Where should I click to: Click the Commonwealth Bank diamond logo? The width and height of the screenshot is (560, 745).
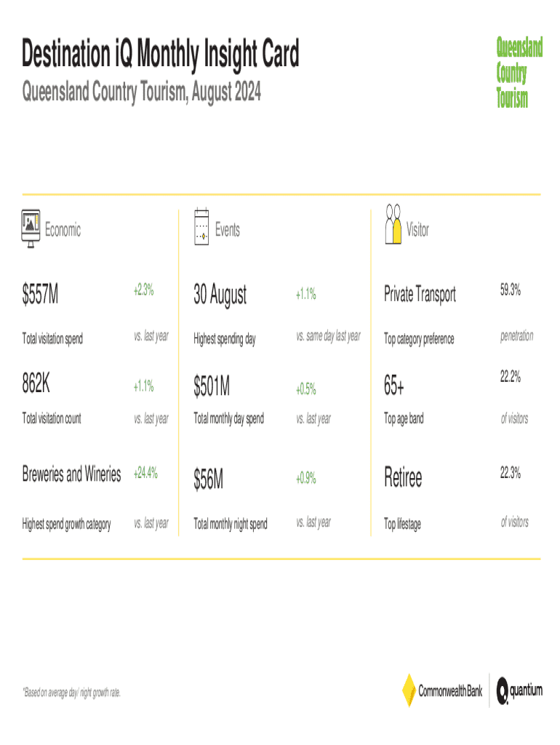click(409, 690)
